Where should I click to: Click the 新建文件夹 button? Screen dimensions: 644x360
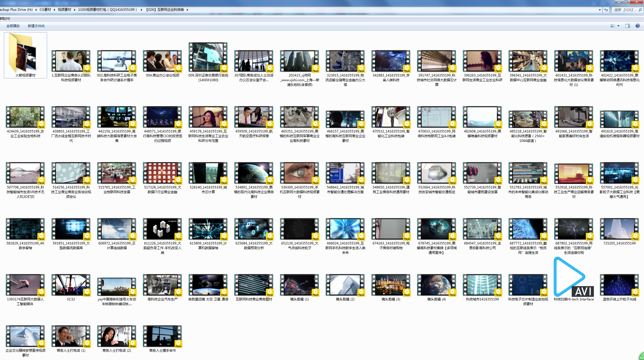(36, 26)
